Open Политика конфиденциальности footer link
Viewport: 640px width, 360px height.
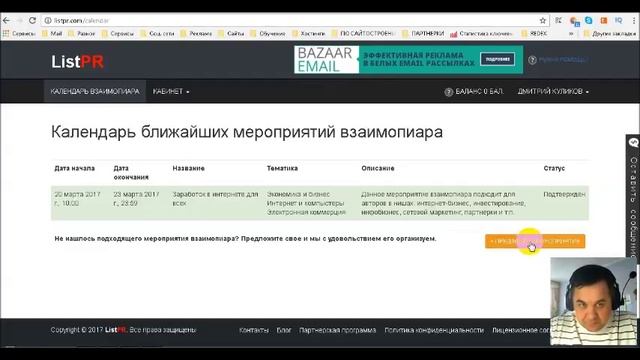[434, 330]
